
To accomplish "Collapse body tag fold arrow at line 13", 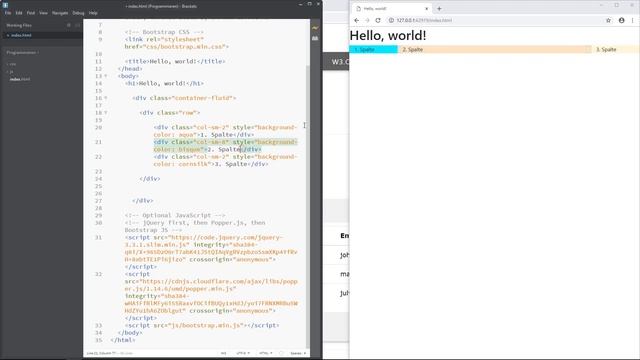I will click(x=106, y=76).
